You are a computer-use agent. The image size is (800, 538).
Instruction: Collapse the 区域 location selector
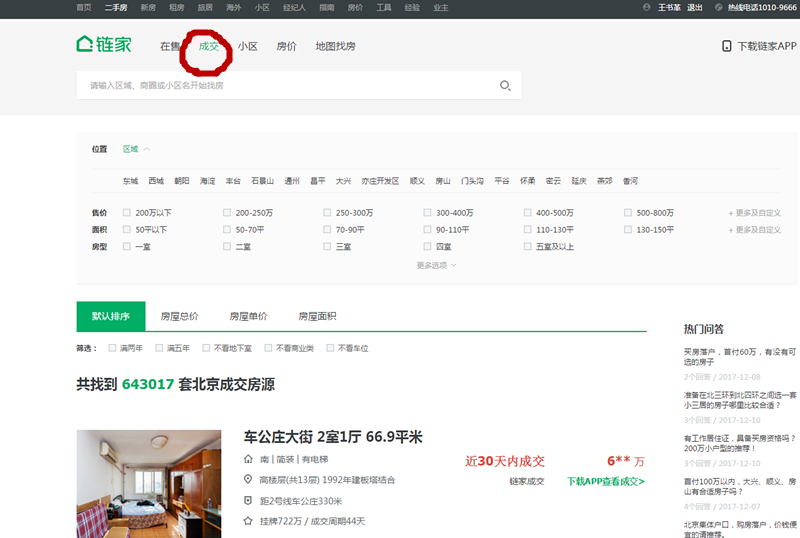[136, 149]
